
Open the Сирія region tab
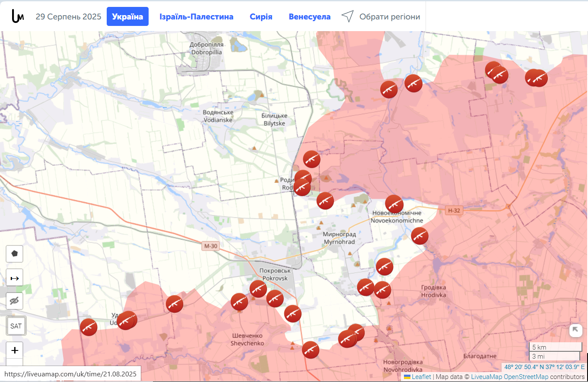pos(261,17)
